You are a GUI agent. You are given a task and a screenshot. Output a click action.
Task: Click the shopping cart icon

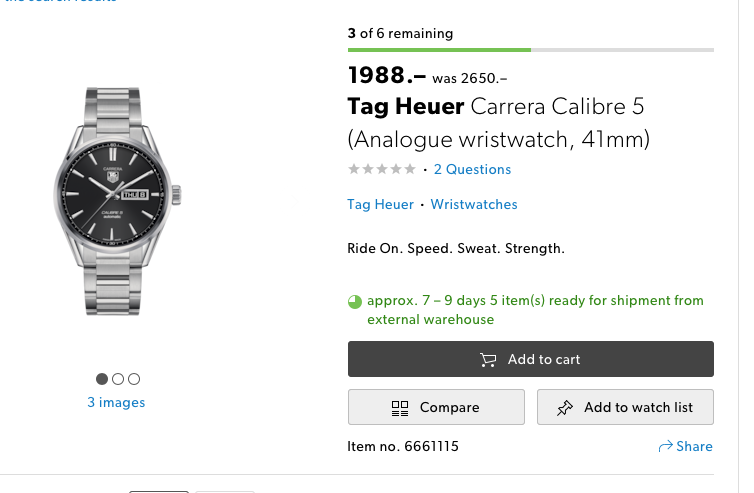click(488, 360)
